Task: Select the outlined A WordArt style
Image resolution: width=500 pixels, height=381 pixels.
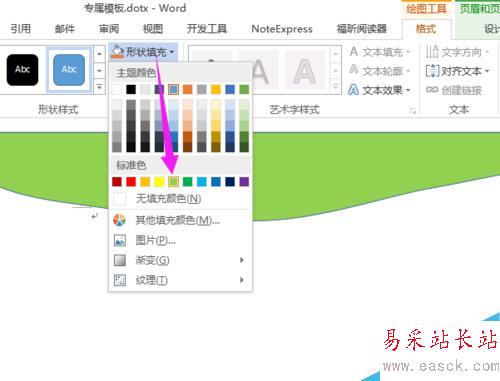Action: [305, 71]
